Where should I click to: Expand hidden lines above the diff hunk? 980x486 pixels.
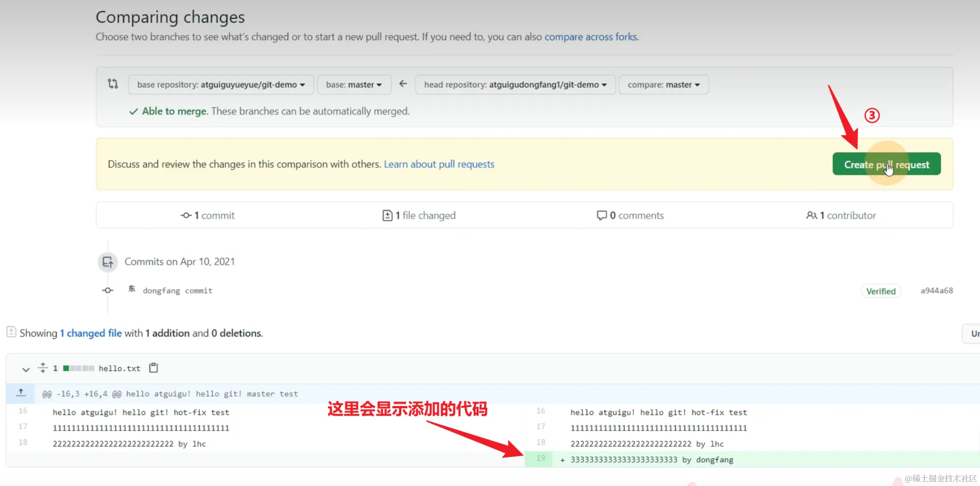click(x=21, y=393)
